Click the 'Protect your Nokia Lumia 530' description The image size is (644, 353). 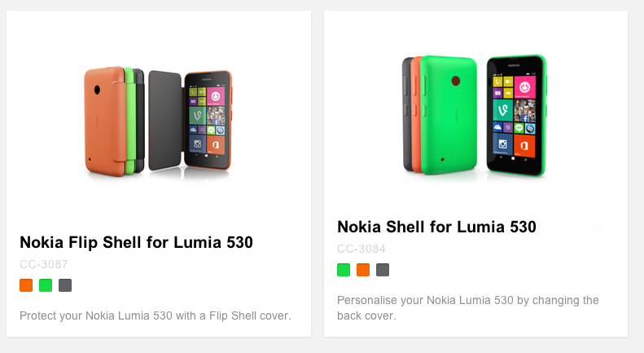[155, 315]
